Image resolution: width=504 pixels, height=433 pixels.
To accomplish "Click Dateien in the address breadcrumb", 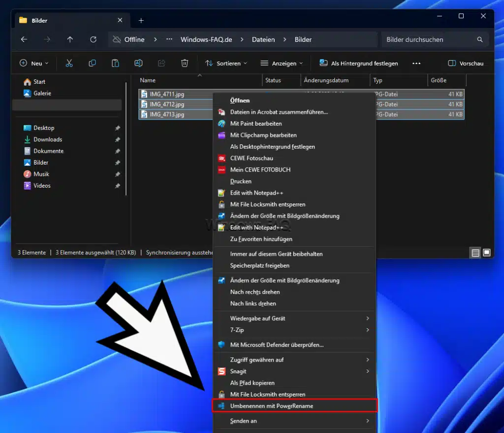I will [x=263, y=39].
